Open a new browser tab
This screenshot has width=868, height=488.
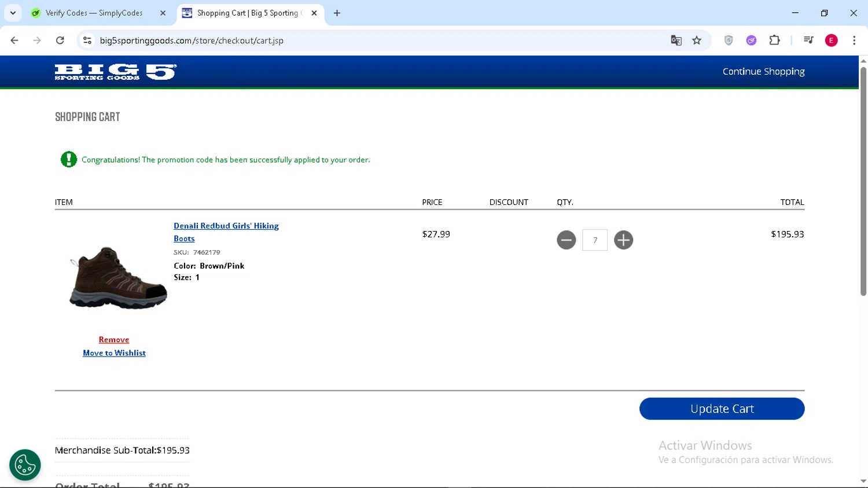(x=337, y=13)
